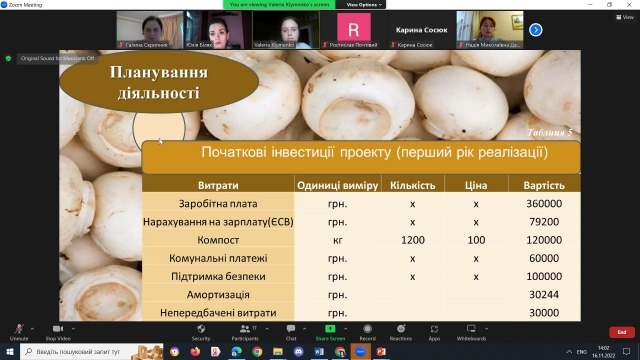Click the value 360000

coord(544,203)
